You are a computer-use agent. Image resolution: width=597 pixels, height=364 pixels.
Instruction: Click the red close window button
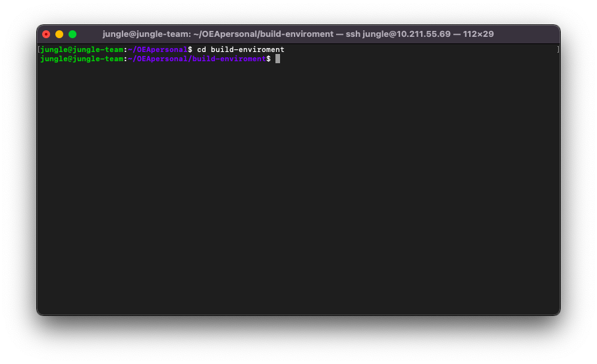point(46,34)
